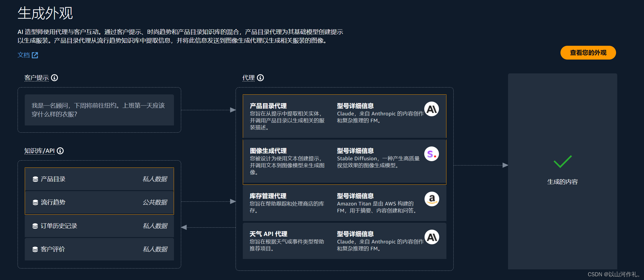
Task: Click the 查看您的外观 orange button
Action: point(588,53)
